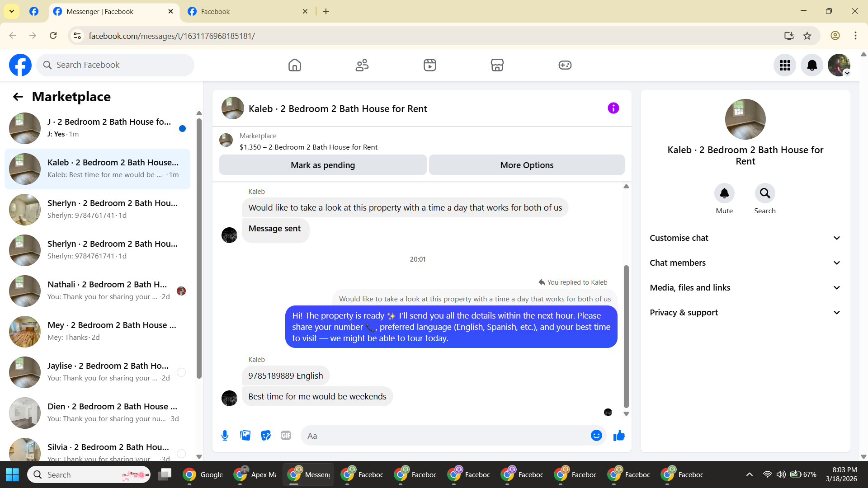Click the More Options button

pyautogui.click(x=527, y=165)
